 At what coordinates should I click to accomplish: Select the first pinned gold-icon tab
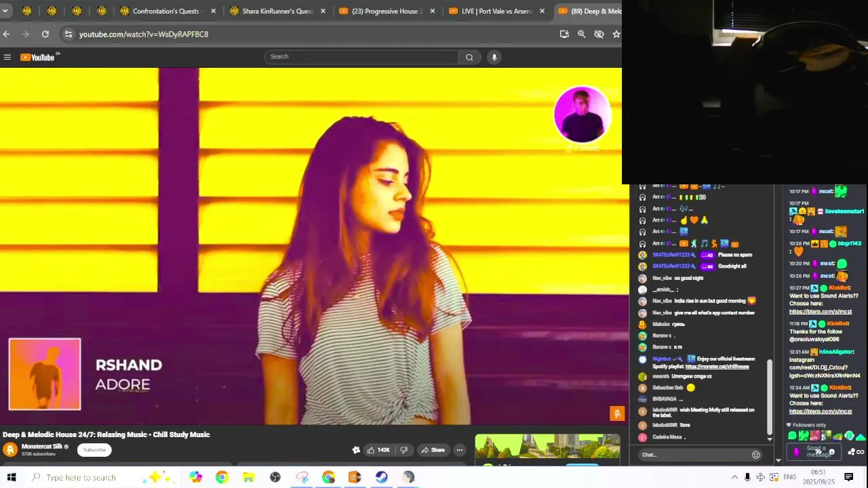[x=26, y=11]
